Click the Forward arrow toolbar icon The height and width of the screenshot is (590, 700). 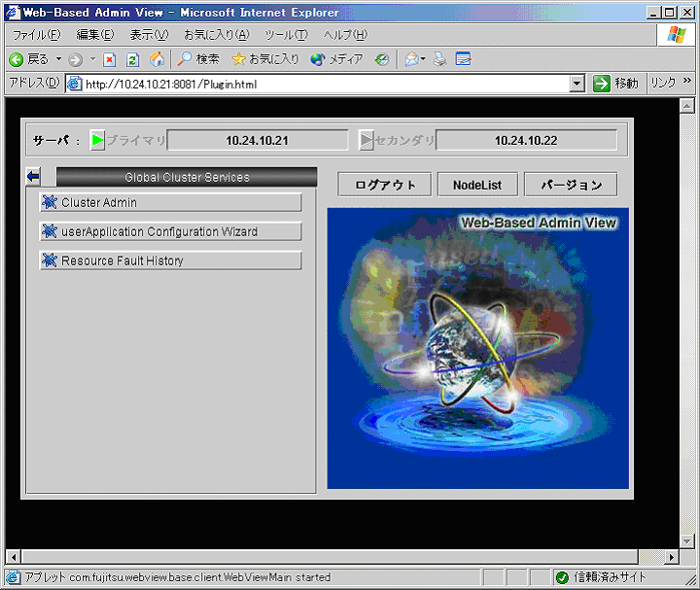(75, 59)
